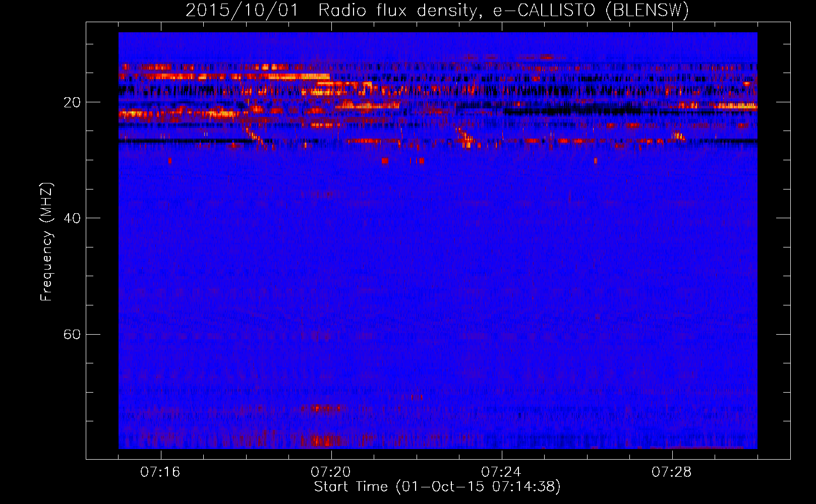Viewport: 816px width, 504px height.
Task: Click the 07:24 time tick label
Action: [x=501, y=472]
